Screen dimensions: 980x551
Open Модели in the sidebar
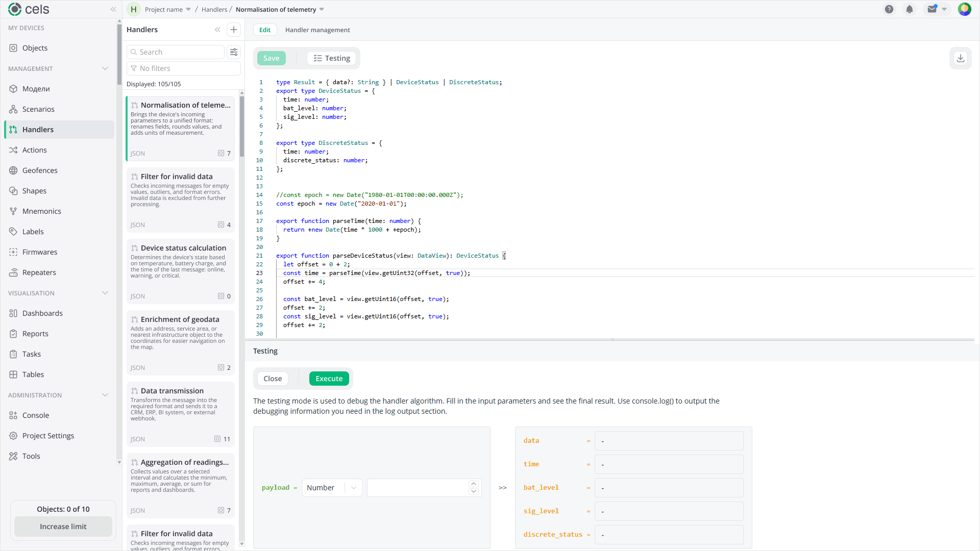tap(59, 89)
